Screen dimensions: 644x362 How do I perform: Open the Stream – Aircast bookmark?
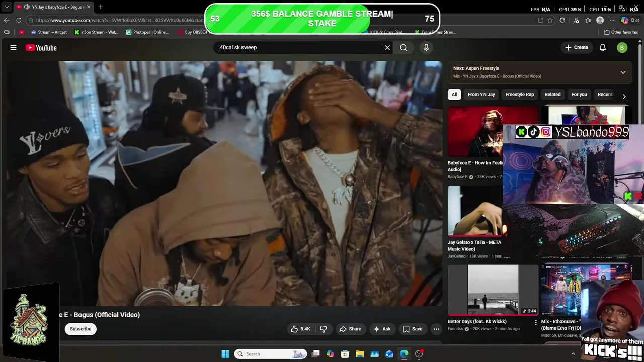[x=49, y=32]
